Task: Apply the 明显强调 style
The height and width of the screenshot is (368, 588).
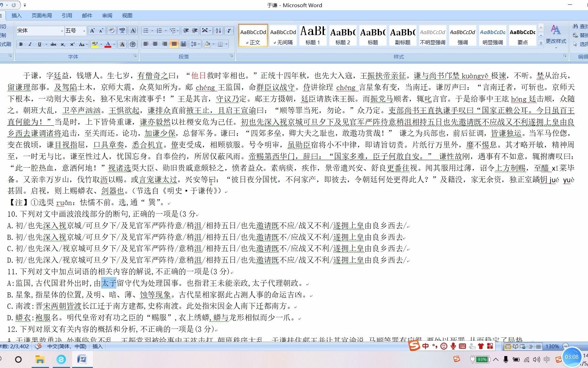Action: (x=492, y=35)
